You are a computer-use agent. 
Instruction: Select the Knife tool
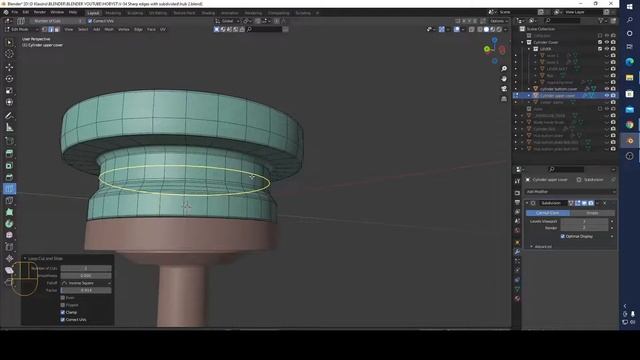point(9,200)
